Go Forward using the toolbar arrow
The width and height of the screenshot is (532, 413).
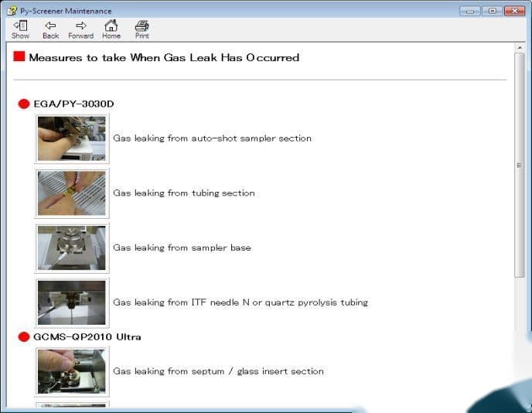[x=80, y=29]
